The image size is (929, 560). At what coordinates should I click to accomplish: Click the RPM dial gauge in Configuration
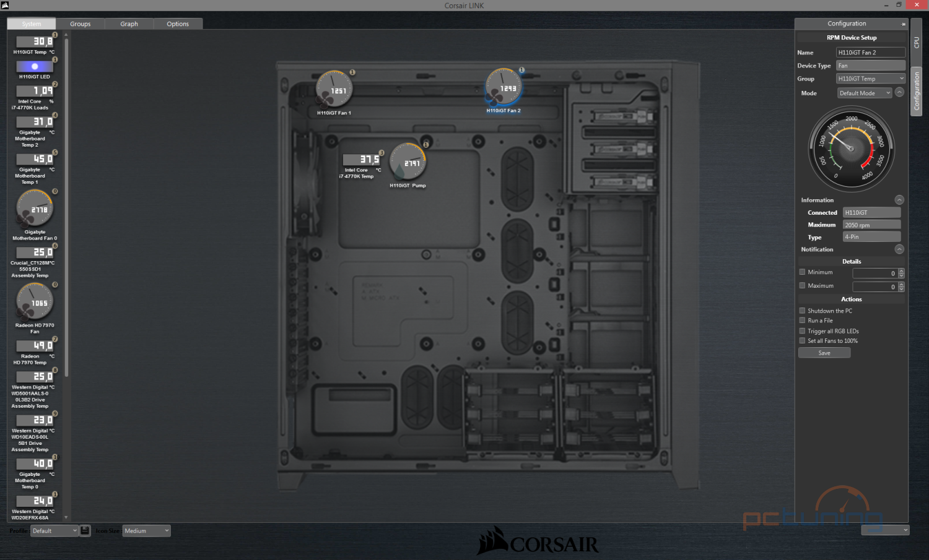851,149
